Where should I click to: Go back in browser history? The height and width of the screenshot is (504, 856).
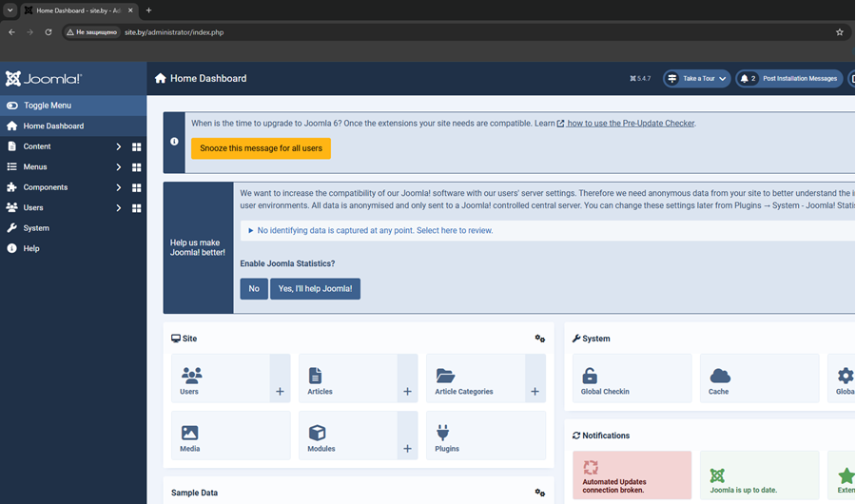(x=12, y=32)
